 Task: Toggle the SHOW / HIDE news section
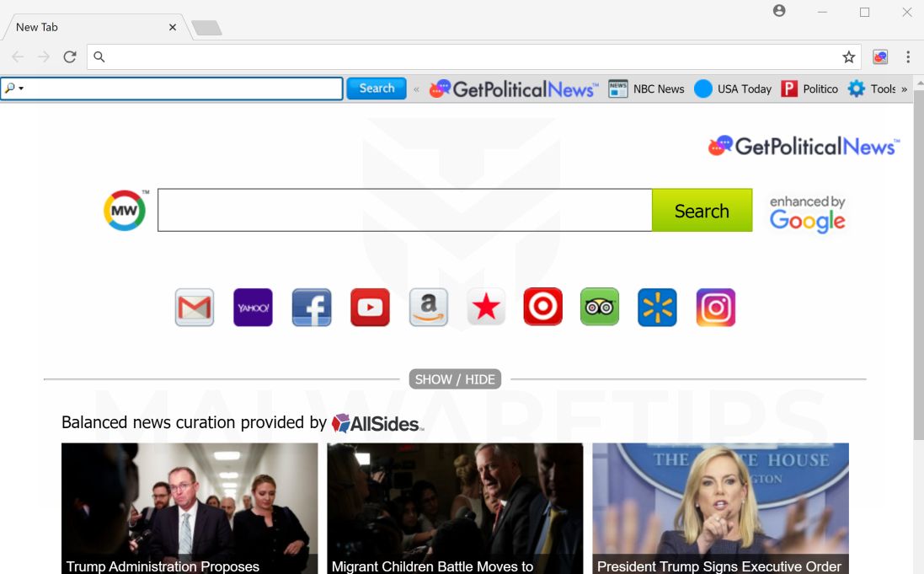(x=455, y=379)
